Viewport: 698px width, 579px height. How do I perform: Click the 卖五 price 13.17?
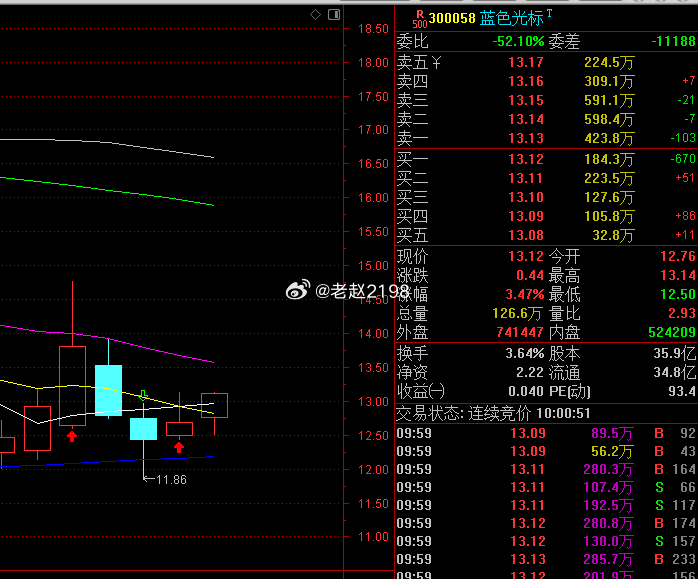coord(526,62)
